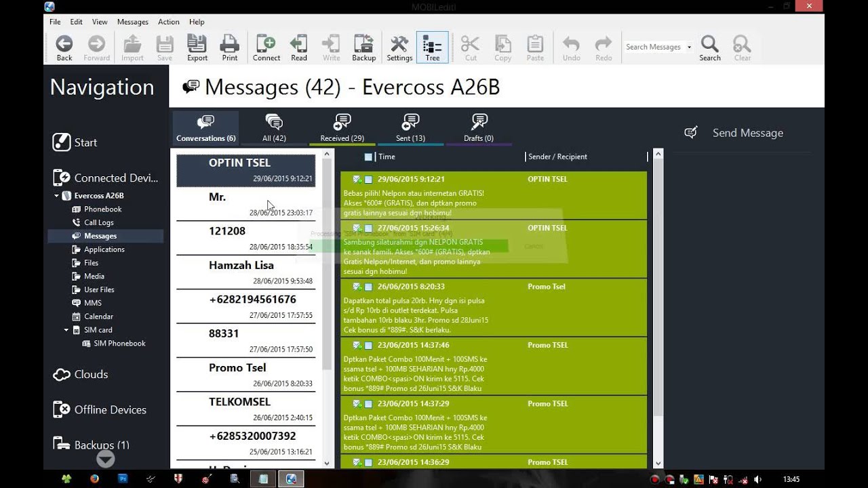Click the Paste toolbar icon

click(535, 47)
